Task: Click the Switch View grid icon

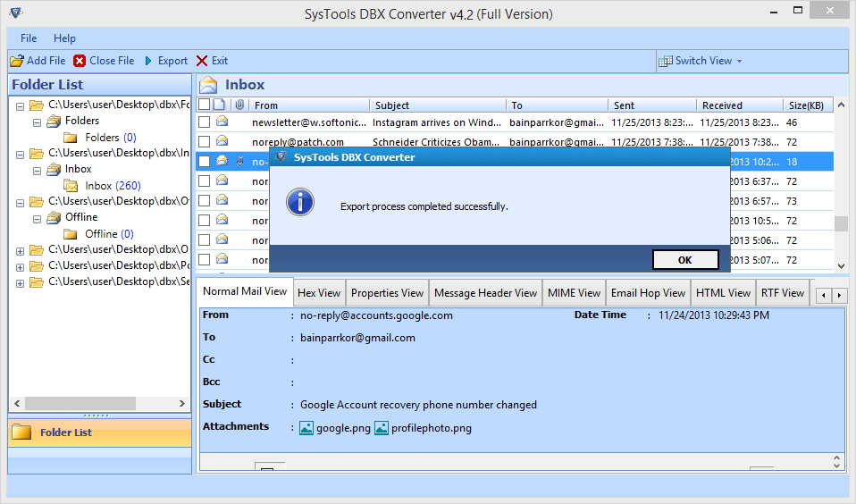Action: (x=665, y=61)
